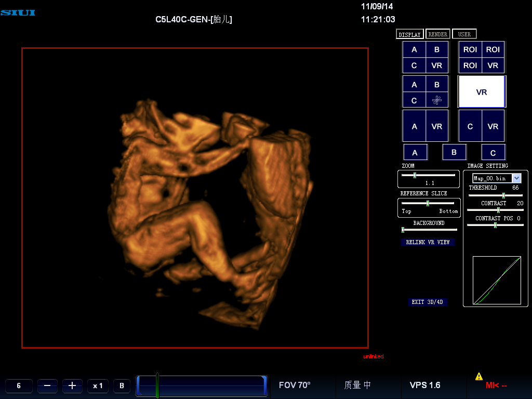Image resolution: width=532 pixels, height=399 pixels.
Task: Click the EXIT 3D/4D button
Action: tap(428, 302)
